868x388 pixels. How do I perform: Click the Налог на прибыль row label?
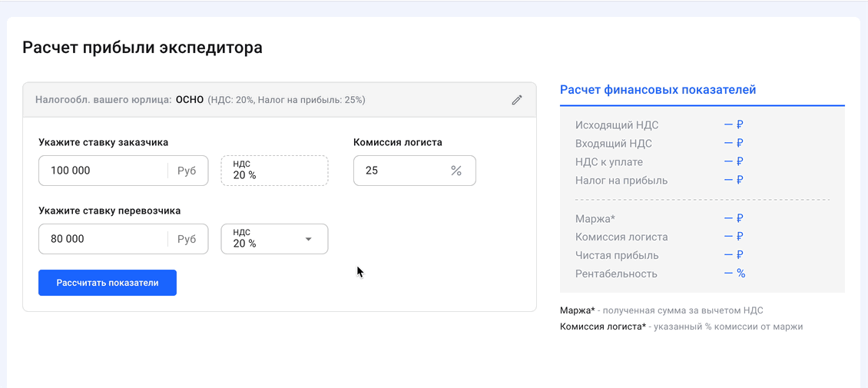(621, 181)
